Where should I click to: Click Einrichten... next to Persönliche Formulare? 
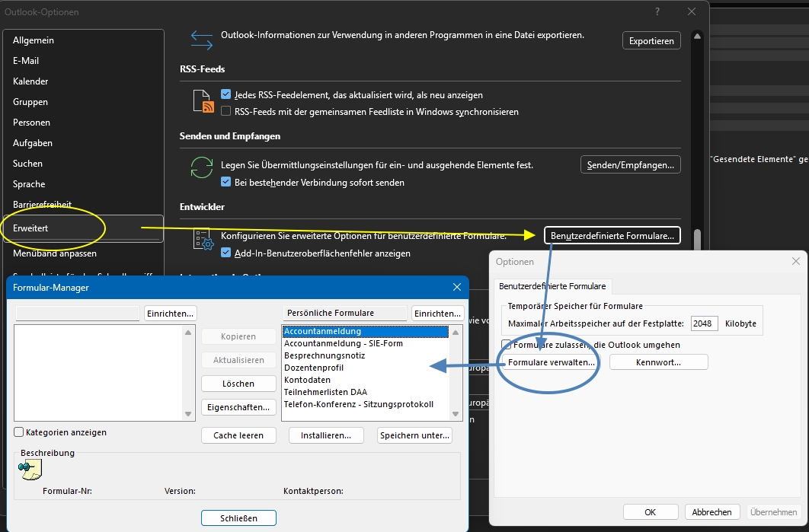click(x=437, y=314)
